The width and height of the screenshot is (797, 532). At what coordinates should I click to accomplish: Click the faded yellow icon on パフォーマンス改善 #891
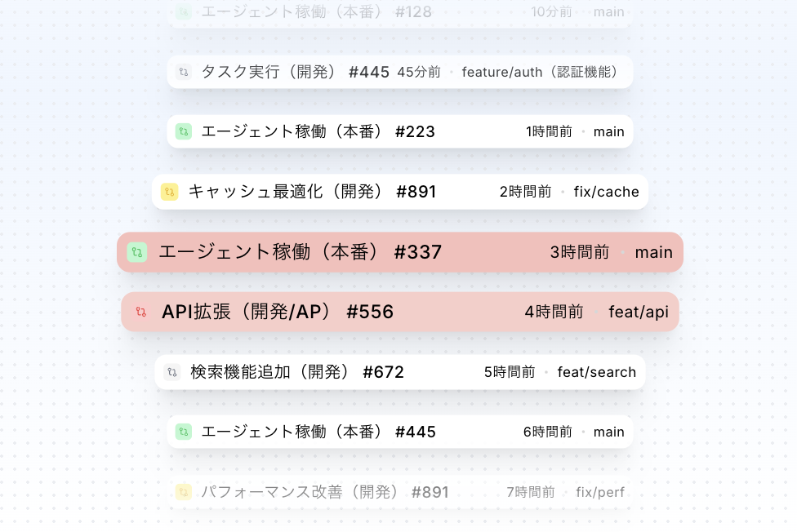(184, 492)
